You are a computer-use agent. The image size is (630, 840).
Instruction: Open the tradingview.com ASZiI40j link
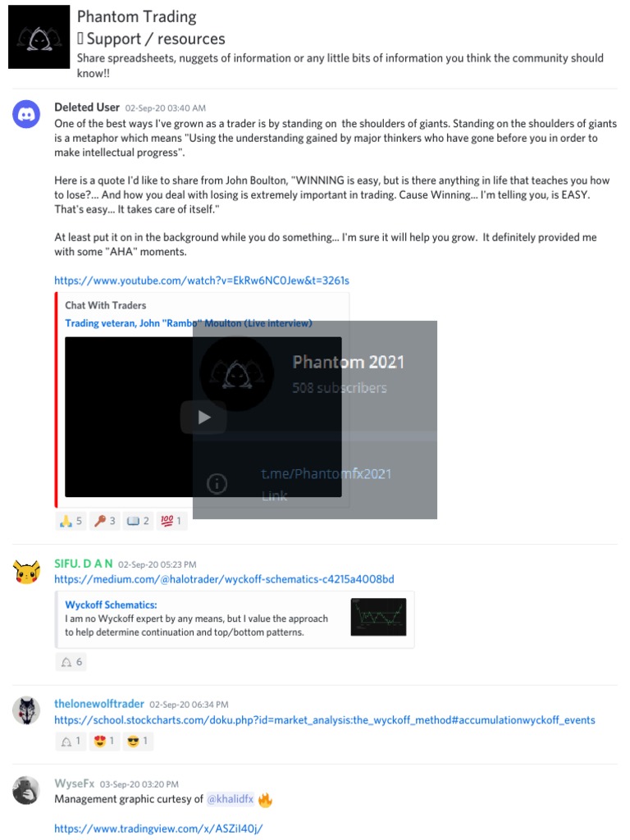coord(158,829)
